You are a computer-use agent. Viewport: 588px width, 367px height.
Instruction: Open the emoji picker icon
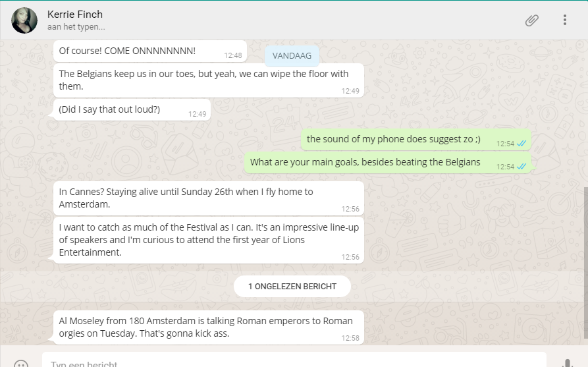pyautogui.click(x=21, y=363)
